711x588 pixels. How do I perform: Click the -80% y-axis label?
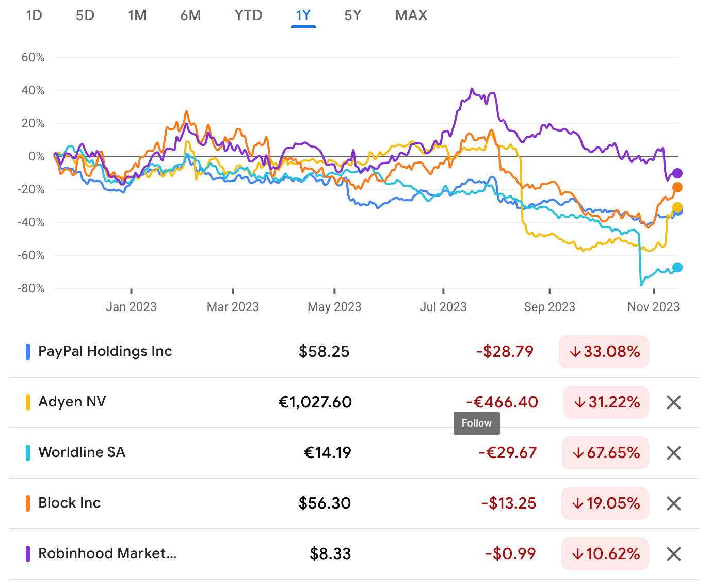31,288
